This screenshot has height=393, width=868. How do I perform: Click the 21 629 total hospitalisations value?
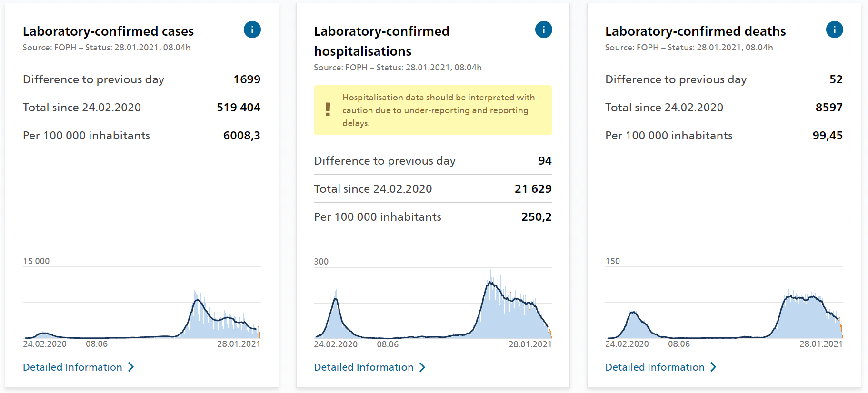coord(533,189)
